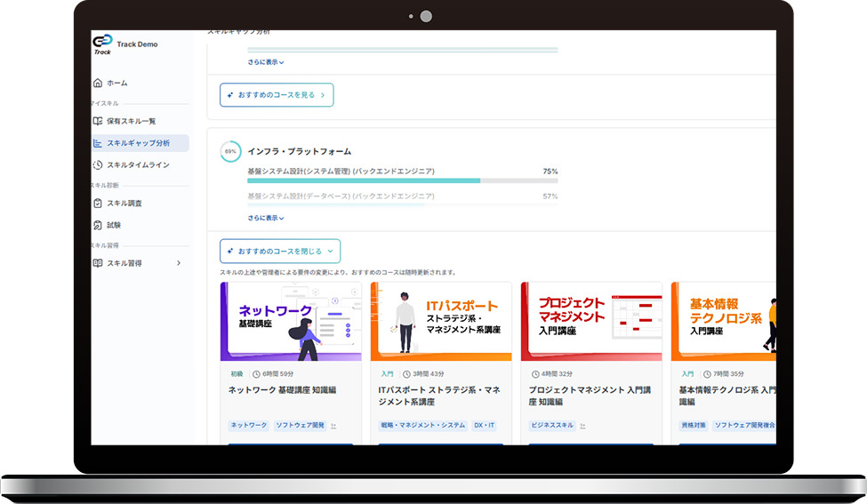The width and height of the screenshot is (867, 504).
Task: Open おすすめのコースを見る button
Action: (x=277, y=95)
